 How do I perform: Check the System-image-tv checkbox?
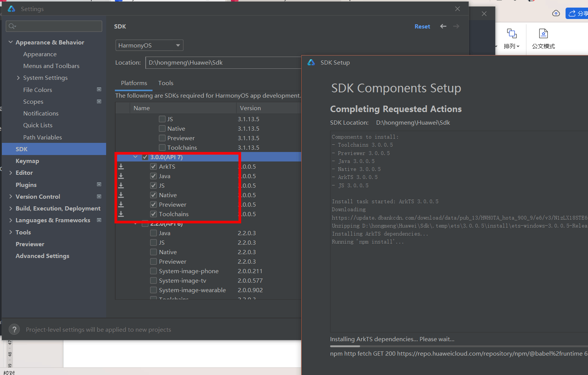tap(154, 280)
